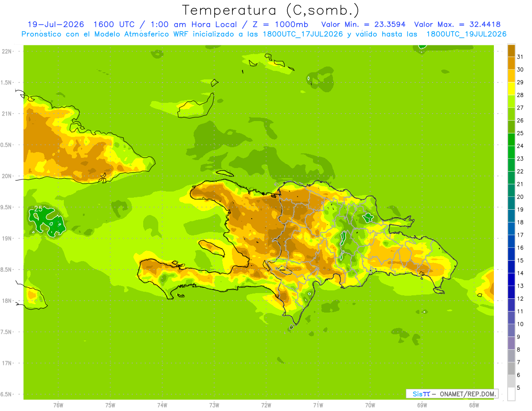Viewport: 532px width, 411px height.
Task: Click the "1.5N" latitude axis label
Action: tap(7, 82)
